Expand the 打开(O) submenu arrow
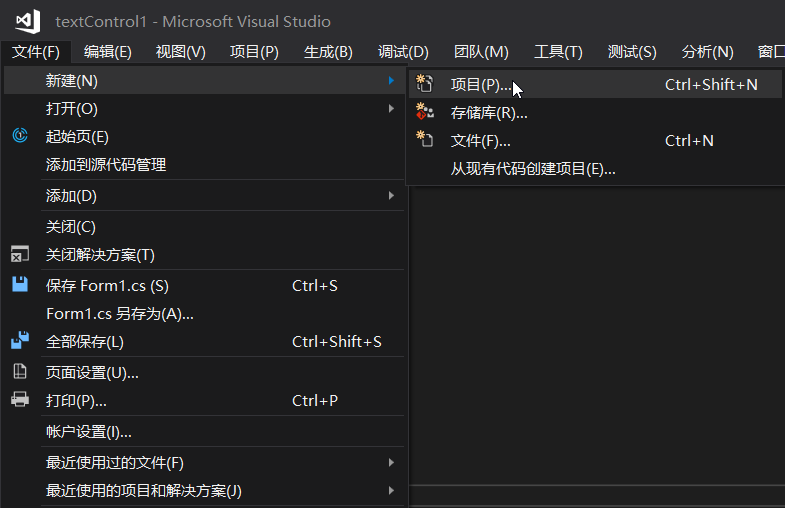 (x=391, y=108)
